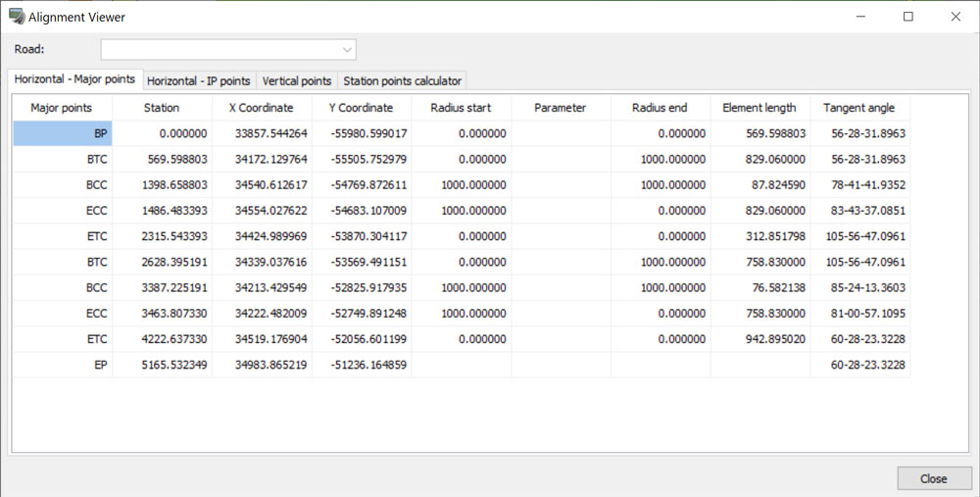The width and height of the screenshot is (980, 497).
Task: Click Y coordinate -52825.917935
Action: 362,287
